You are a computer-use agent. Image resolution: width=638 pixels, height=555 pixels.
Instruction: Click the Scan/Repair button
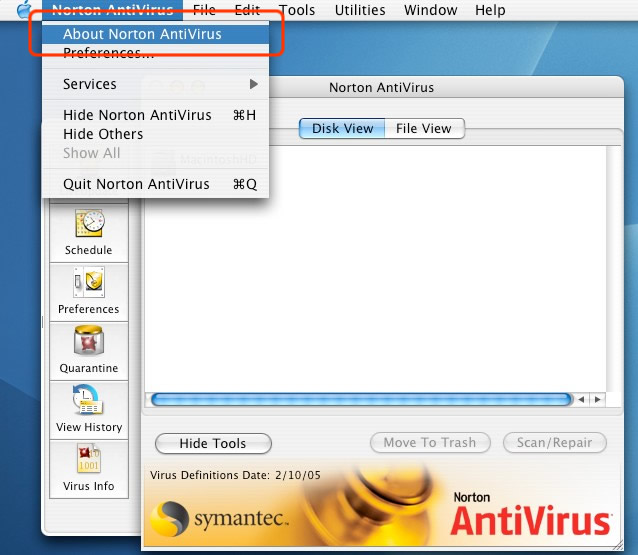(x=555, y=443)
